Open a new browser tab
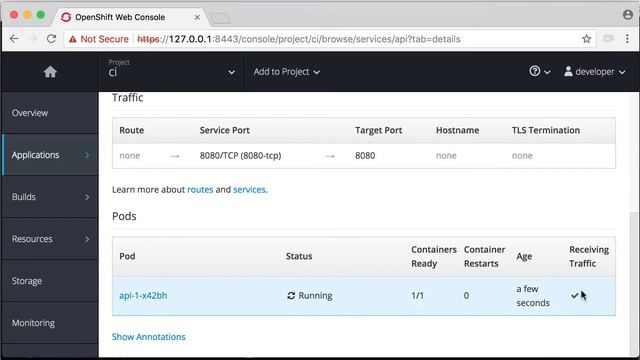 tap(220, 18)
